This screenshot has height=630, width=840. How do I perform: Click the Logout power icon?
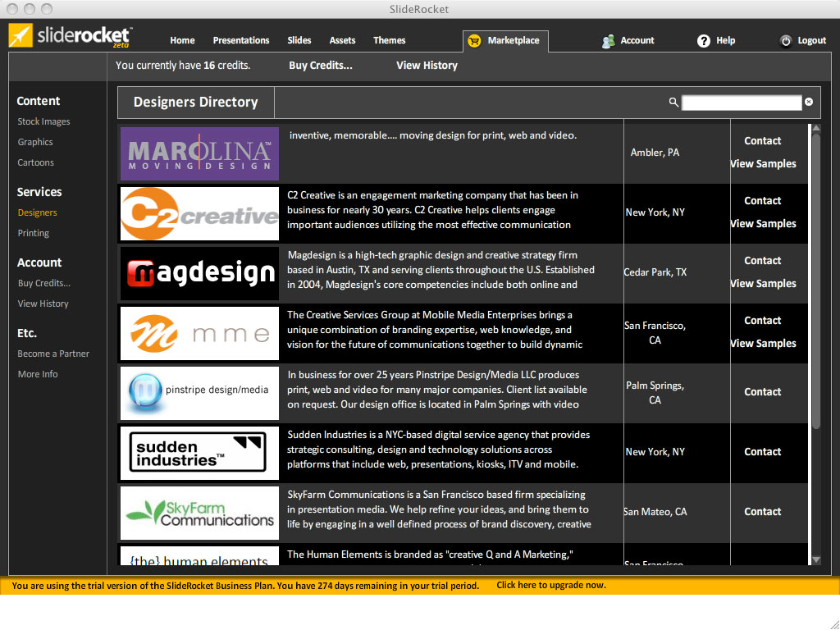coord(786,41)
